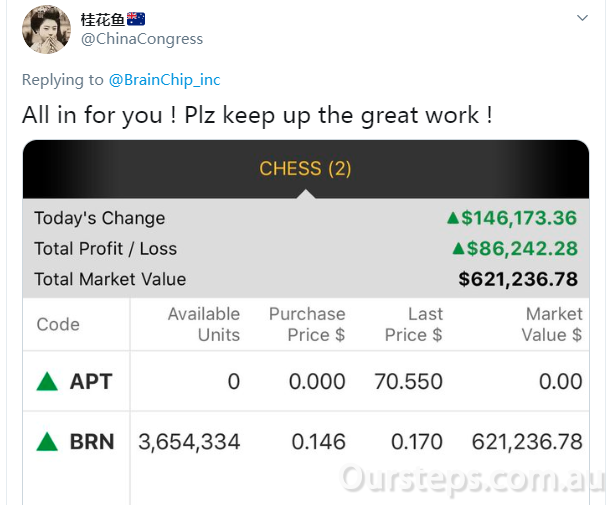
Task: Click the Market Value column header
Action: [552, 325]
